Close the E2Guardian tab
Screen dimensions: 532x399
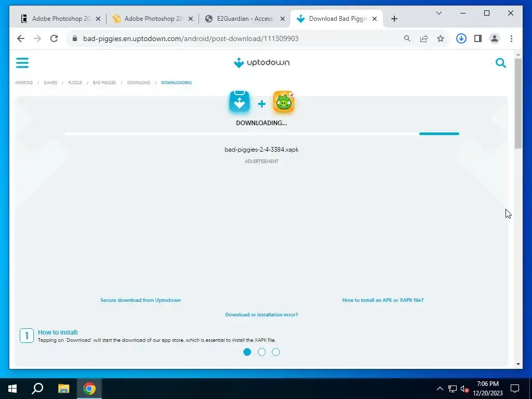tap(283, 19)
